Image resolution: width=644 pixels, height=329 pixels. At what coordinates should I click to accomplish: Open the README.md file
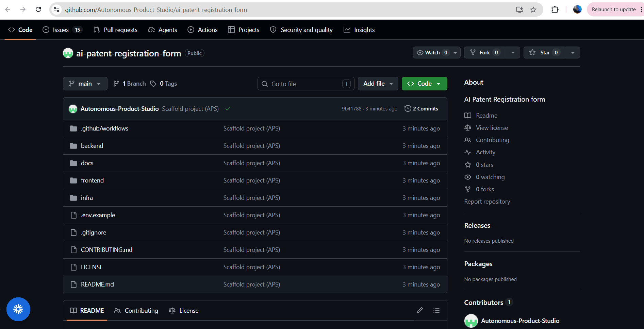[97, 284]
